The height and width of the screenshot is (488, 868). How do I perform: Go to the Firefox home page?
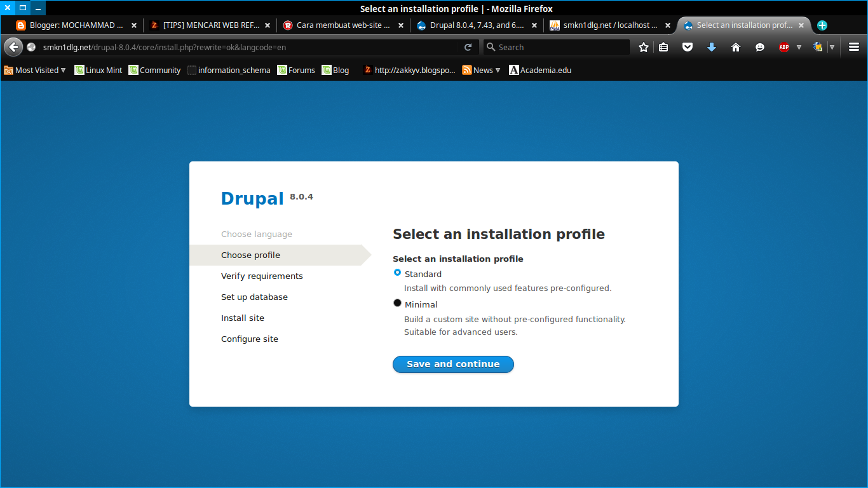pyautogui.click(x=736, y=46)
